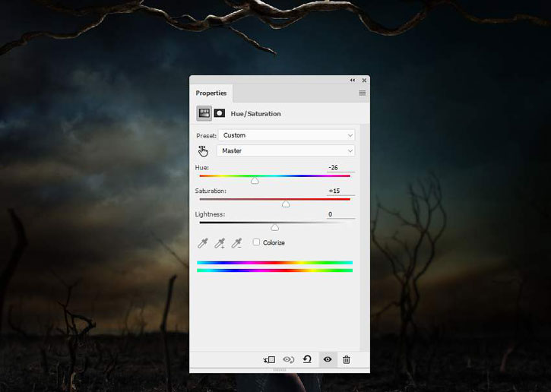Pick the Add to Sample eyedropper
The image size is (551, 392).
point(220,242)
